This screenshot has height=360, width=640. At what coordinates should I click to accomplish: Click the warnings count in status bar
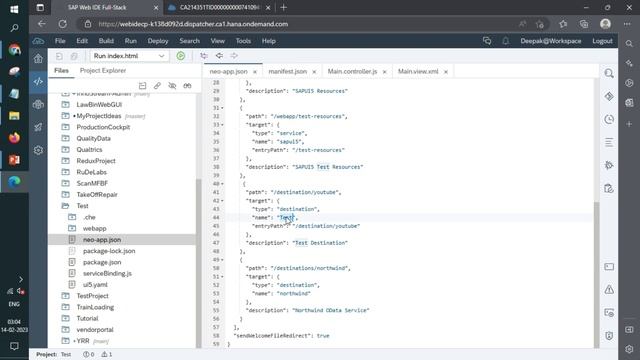pos(107,354)
